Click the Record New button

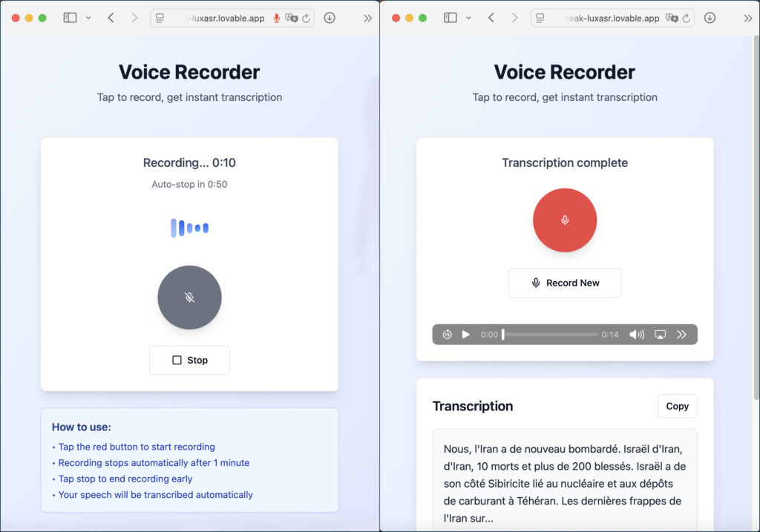point(565,283)
